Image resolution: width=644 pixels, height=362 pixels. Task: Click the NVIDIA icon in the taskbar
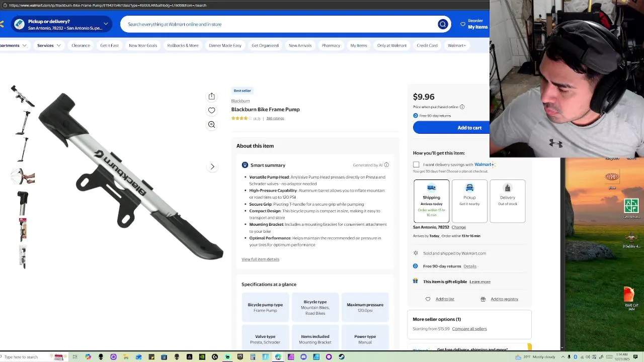pos(202,357)
